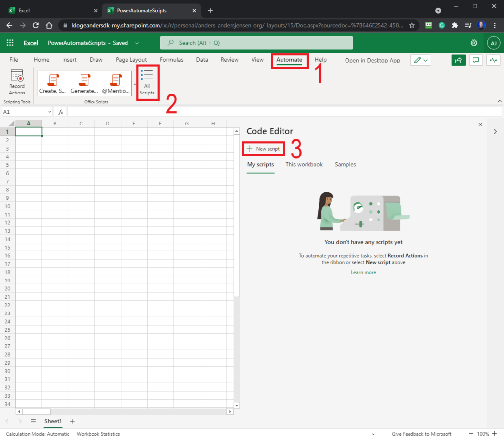This screenshot has height=438, width=504.
Task: Click the Help ribbon tab
Action: point(320,60)
